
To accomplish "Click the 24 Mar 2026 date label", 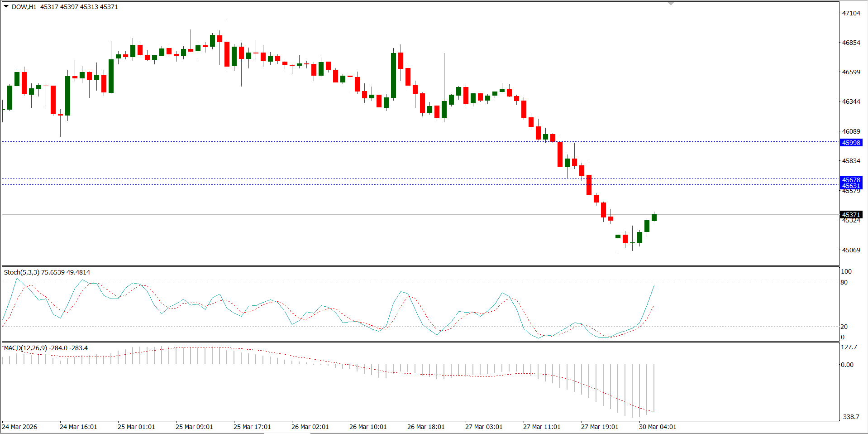I will click(20, 427).
